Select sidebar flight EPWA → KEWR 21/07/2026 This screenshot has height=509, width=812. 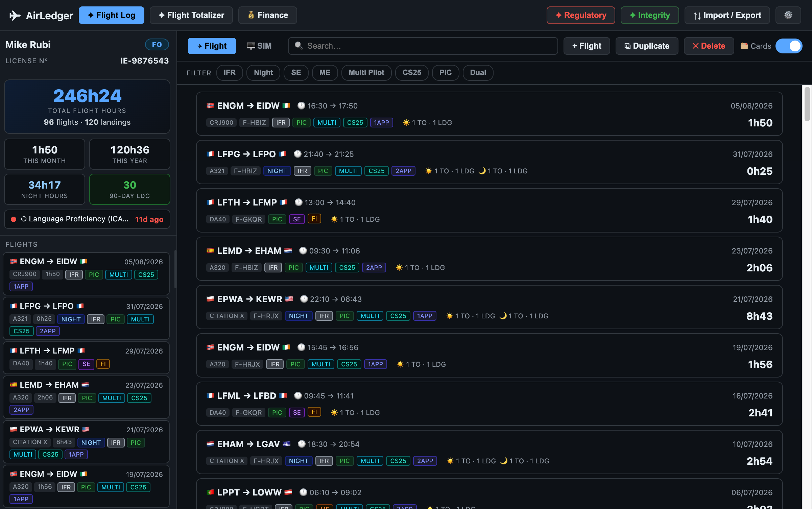(x=86, y=442)
